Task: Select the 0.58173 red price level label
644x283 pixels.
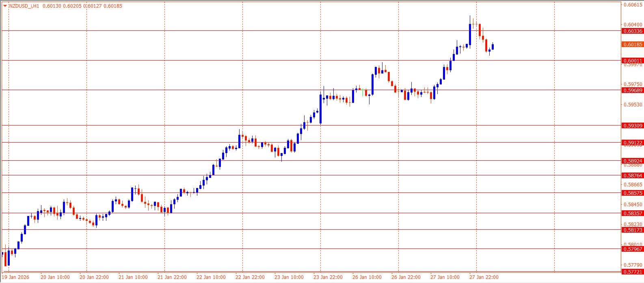Action: point(633,230)
